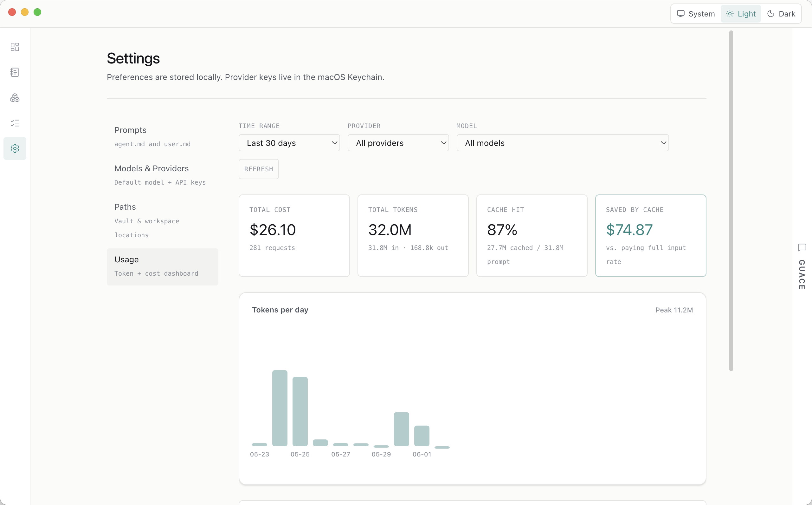Click the 06-01 axis label

[422, 454]
